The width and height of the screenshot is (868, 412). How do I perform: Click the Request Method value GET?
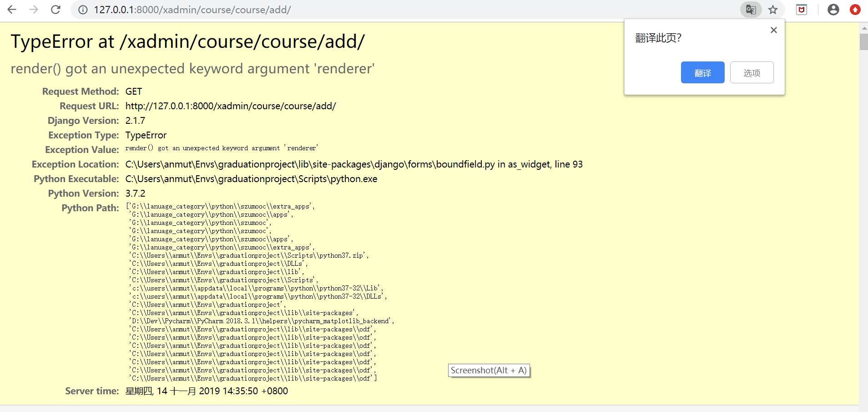pos(134,92)
